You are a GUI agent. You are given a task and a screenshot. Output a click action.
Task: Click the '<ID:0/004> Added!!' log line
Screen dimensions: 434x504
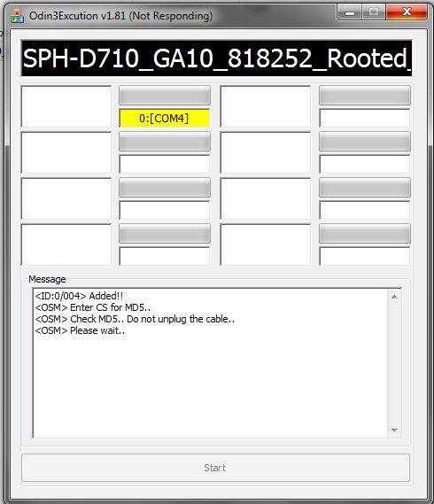79,296
